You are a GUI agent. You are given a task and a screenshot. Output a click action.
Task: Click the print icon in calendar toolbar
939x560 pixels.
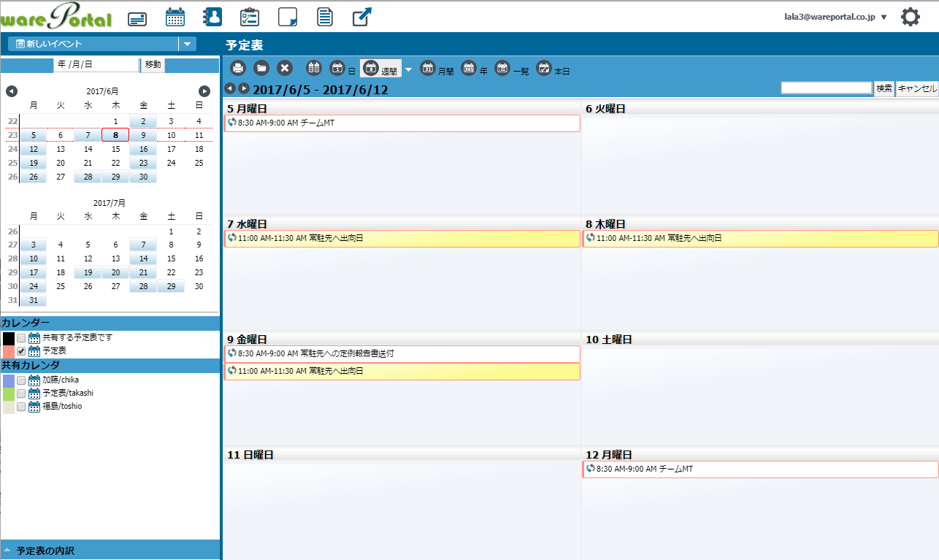238,68
